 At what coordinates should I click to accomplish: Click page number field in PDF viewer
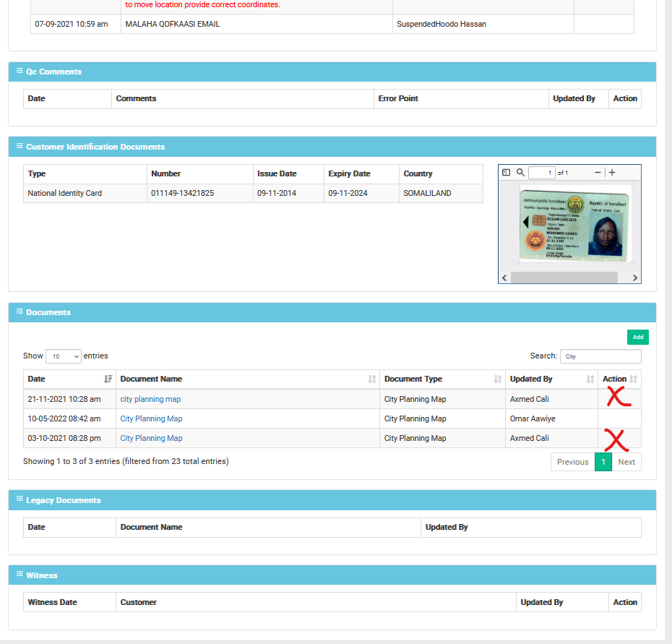tap(542, 173)
